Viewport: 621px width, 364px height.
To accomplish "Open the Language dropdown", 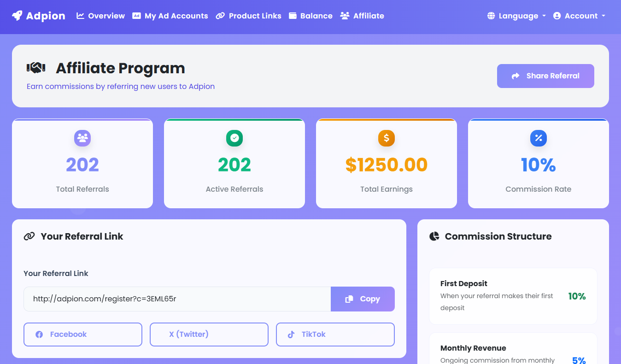I will (516, 16).
